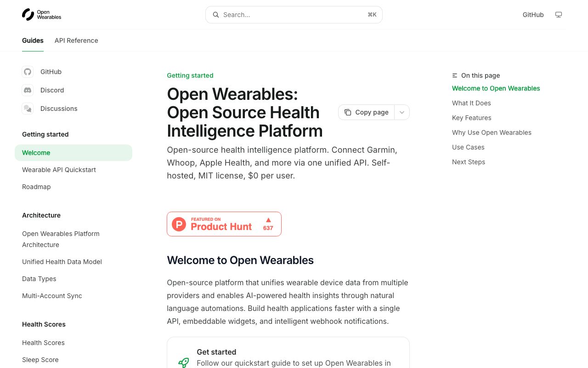Screen dimensions: 588x368
Task: Select the Guides tab
Action: pos(33,40)
